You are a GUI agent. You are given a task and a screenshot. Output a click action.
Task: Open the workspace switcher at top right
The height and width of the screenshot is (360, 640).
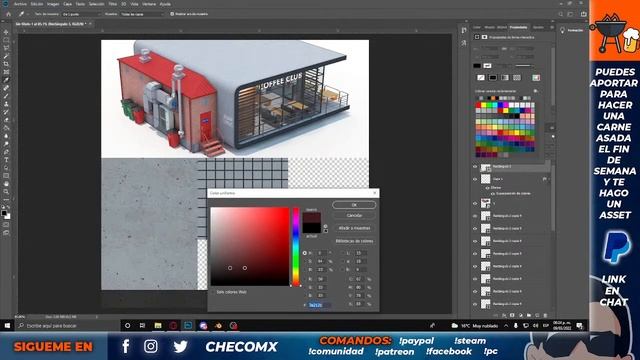point(571,14)
